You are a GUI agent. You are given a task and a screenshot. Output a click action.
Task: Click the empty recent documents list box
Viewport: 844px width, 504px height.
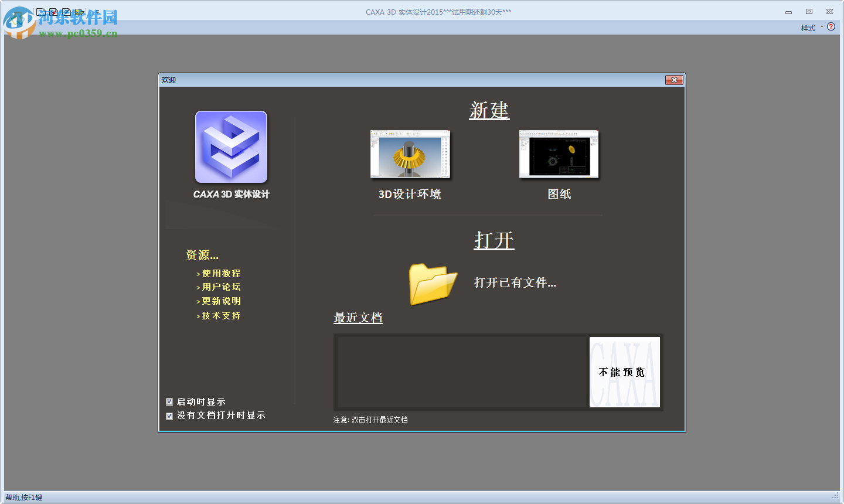tap(463, 372)
